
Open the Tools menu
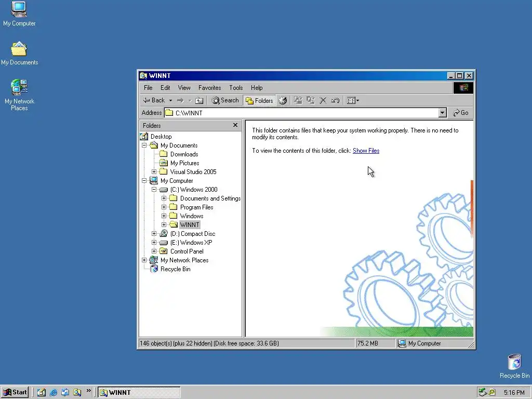(236, 88)
